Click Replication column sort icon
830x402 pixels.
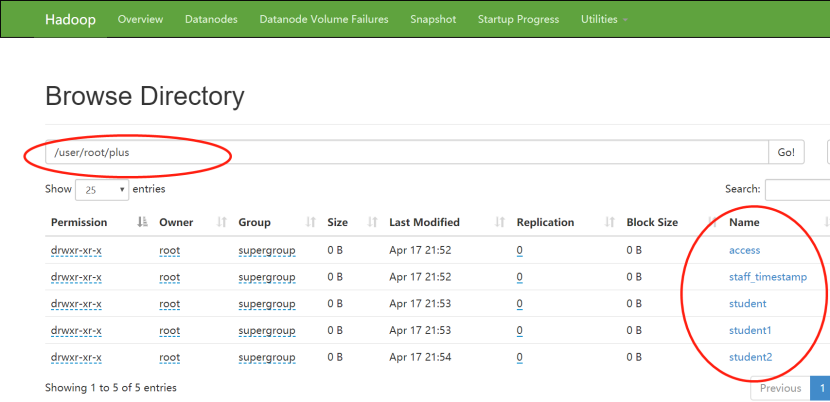coord(609,222)
